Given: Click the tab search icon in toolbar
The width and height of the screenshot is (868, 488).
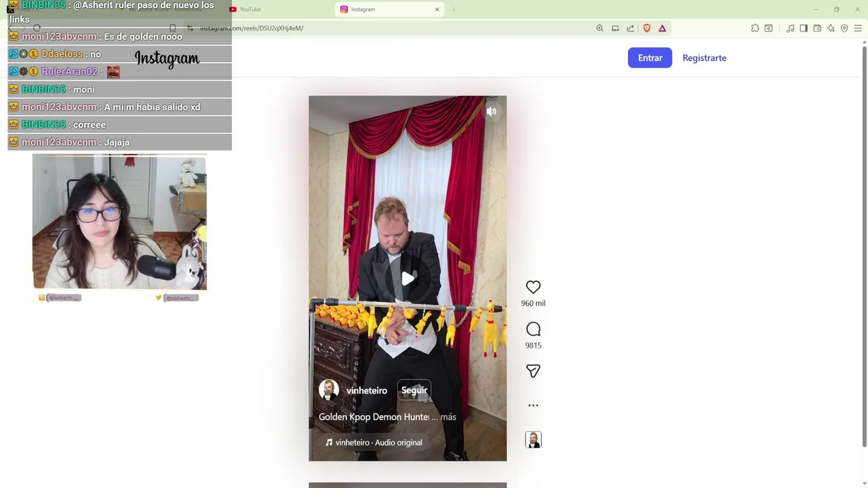Looking at the screenshot, I should 768,28.
